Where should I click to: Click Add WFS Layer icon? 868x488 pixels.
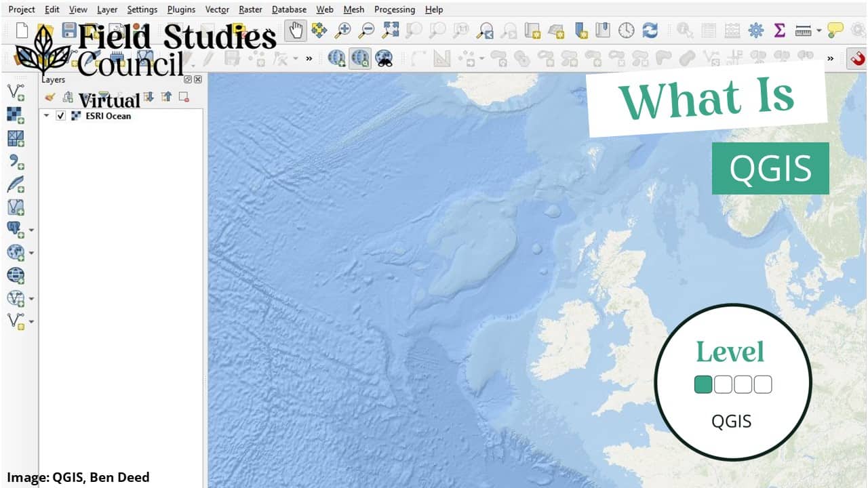16,298
